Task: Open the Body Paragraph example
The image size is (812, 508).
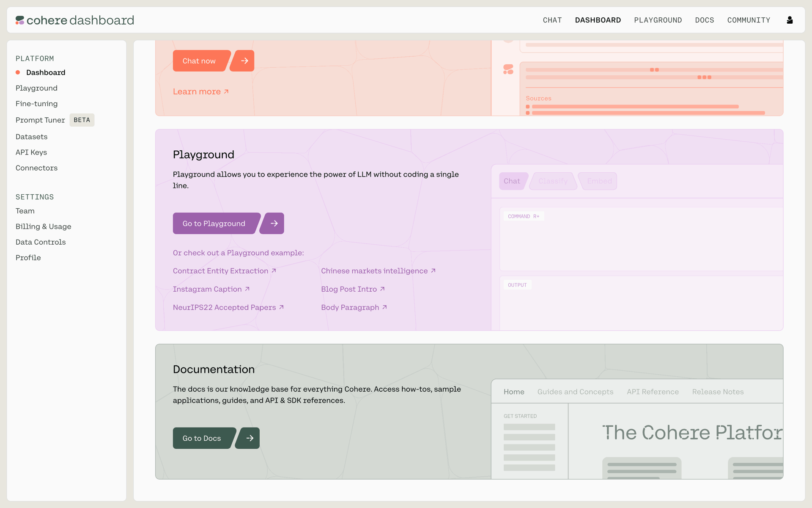Action: point(354,307)
